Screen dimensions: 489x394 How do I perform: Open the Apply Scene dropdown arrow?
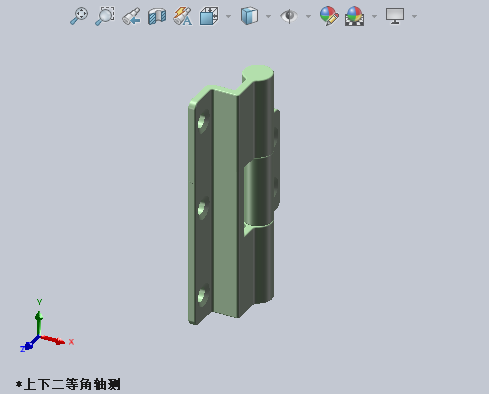coord(374,16)
